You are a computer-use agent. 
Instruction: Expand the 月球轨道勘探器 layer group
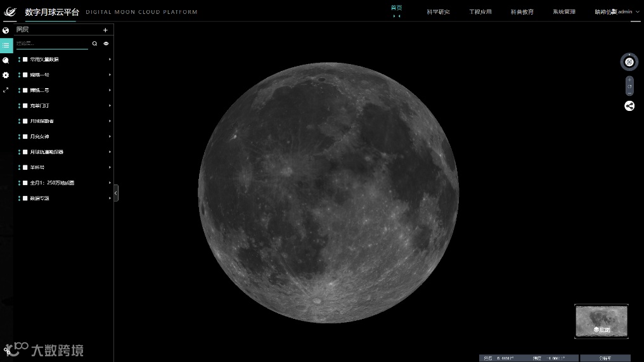tap(110, 152)
